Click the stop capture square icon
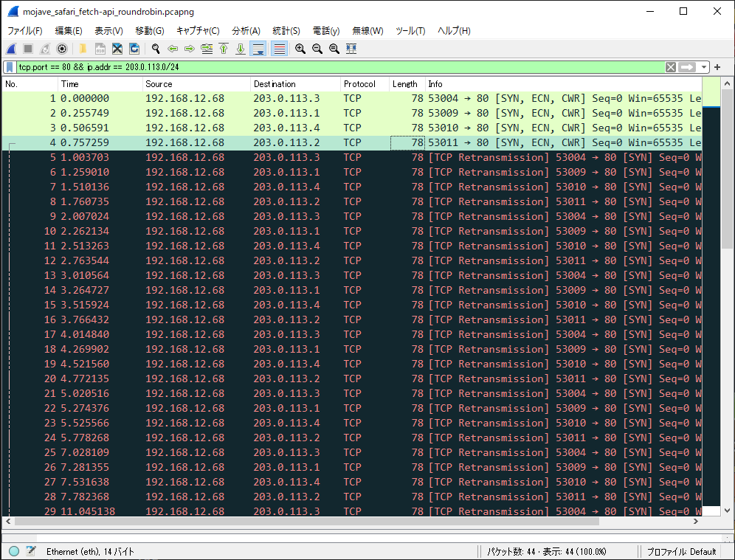The image size is (735, 560). [x=28, y=49]
